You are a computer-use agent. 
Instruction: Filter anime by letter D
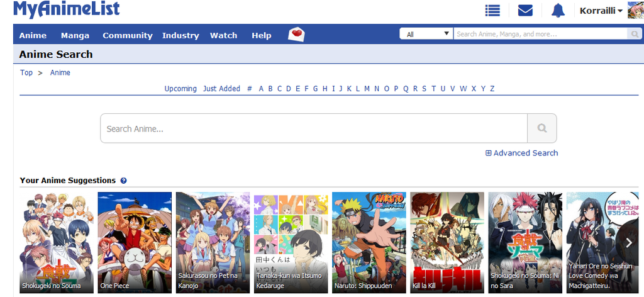pos(289,88)
